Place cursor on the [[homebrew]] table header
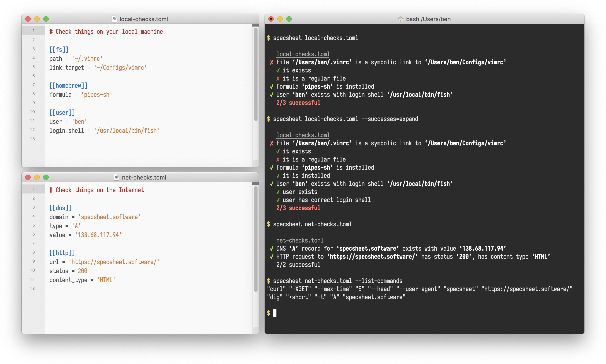 pyautogui.click(x=68, y=86)
